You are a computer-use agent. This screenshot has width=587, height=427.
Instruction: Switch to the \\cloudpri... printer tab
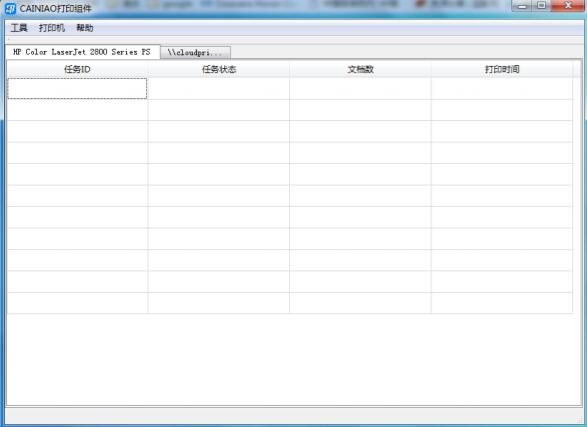(195, 53)
